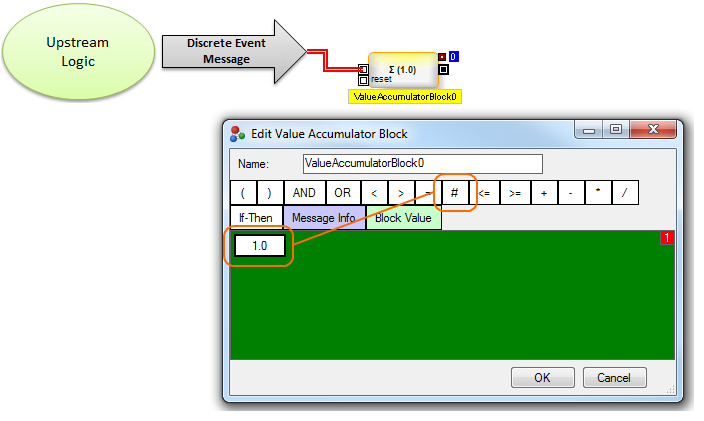Click the Edit Value Accumulator Block dialog icon

coord(237,134)
